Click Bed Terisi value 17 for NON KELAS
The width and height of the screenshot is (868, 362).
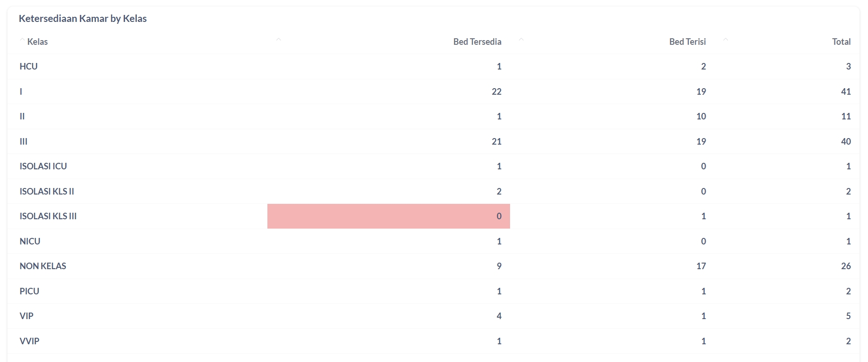[x=701, y=266]
